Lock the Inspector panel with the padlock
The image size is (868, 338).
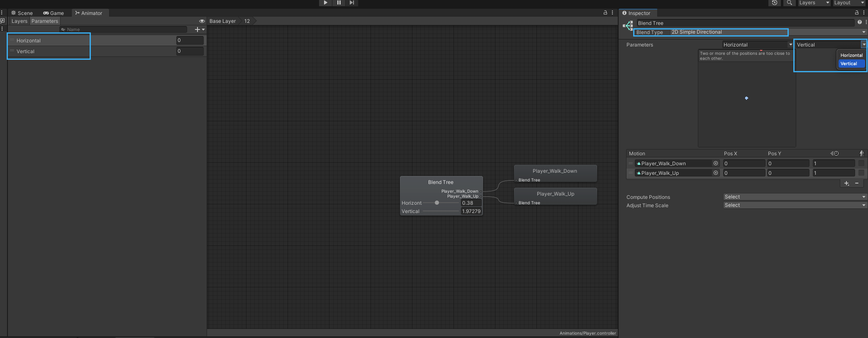pos(856,13)
